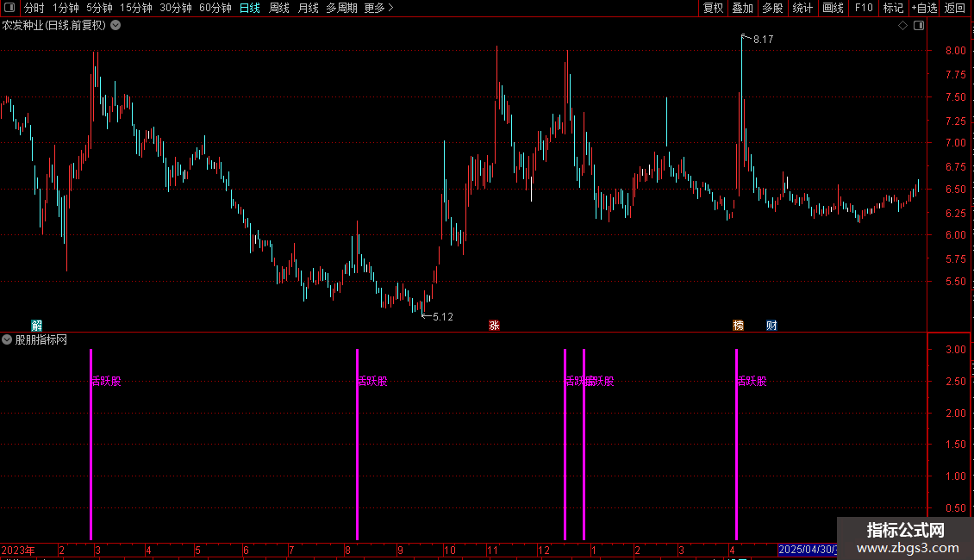Screen dimensions: 974x560
Task: Add stock via +自选 button
Action: pos(924,8)
